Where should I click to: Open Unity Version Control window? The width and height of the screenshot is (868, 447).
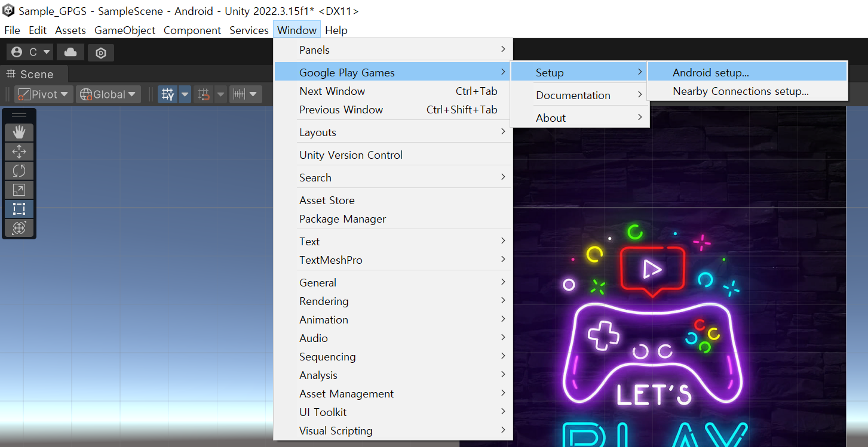tap(393, 155)
